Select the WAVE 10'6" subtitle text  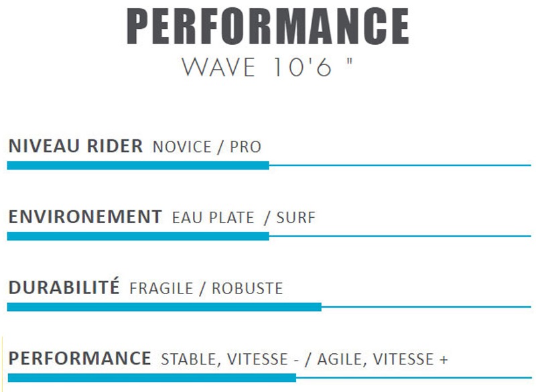(268, 68)
